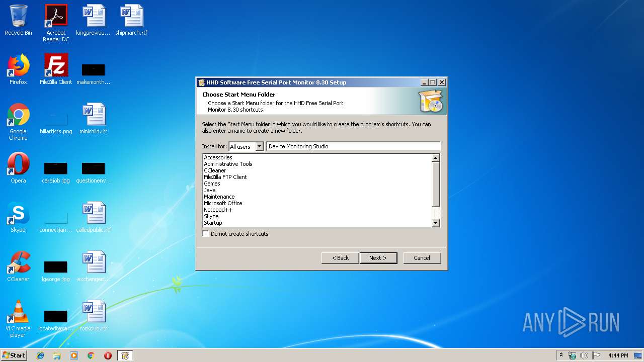The height and width of the screenshot is (362, 644).
Task: Cancel the setup wizard
Action: 422,258
